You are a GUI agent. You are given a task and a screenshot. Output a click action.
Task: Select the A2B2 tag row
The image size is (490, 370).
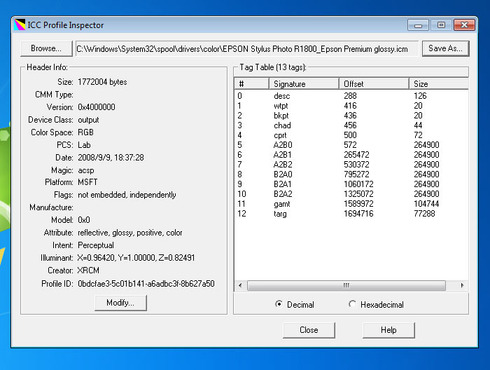pos(351,164)
